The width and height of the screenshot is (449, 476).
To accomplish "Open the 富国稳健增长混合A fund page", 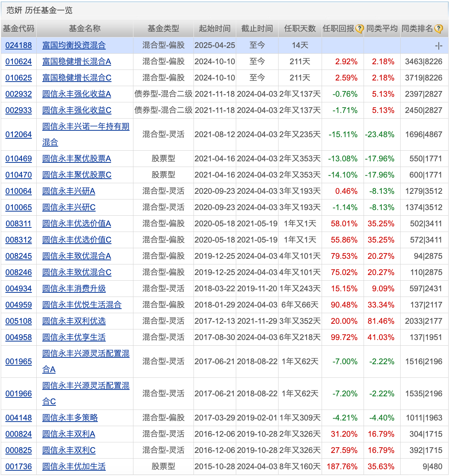I will click(x=76, y=62).
